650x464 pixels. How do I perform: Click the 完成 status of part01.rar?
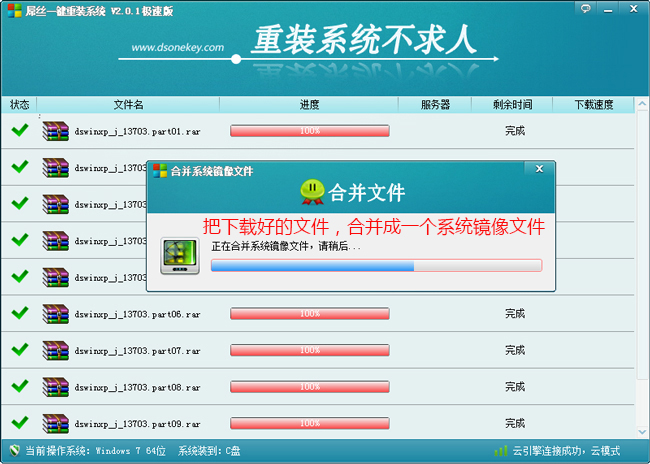click(x=515, y=131)
